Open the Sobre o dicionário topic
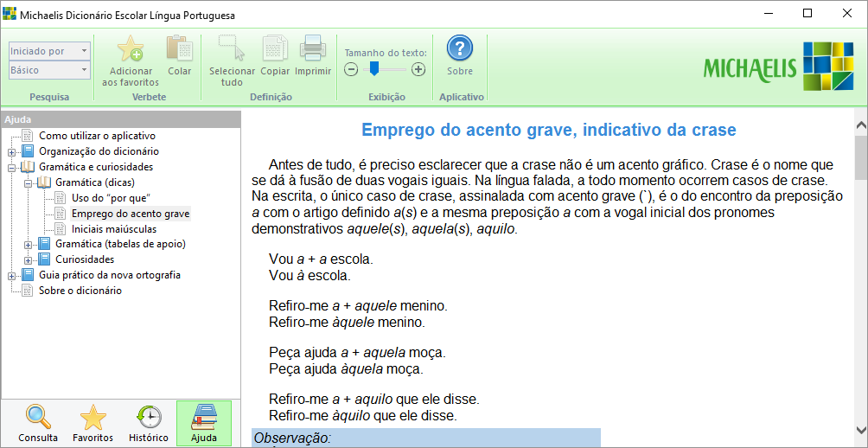This screenshot has width=868, height=448. pyautogui.click(x=80, y=291)
